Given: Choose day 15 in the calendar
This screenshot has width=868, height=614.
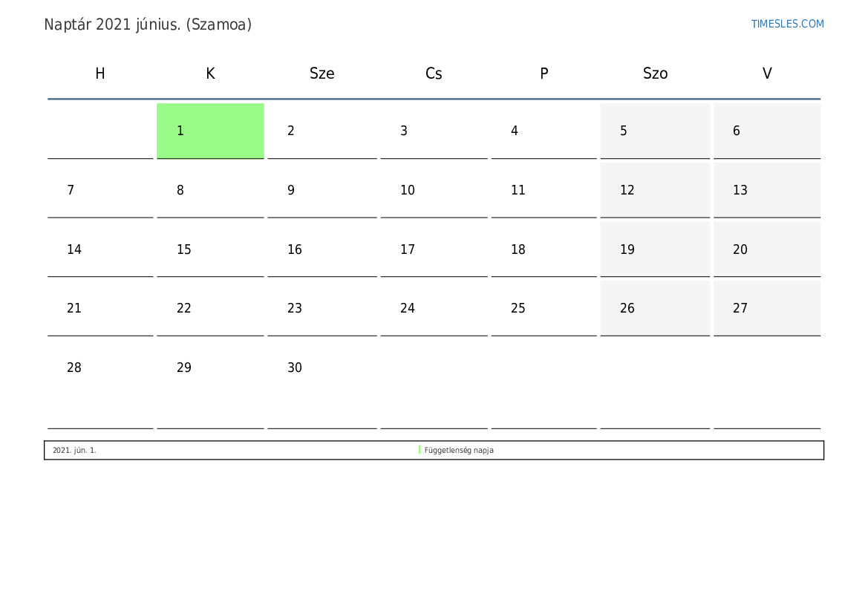Looking at the screenshot, I should 210,249.
